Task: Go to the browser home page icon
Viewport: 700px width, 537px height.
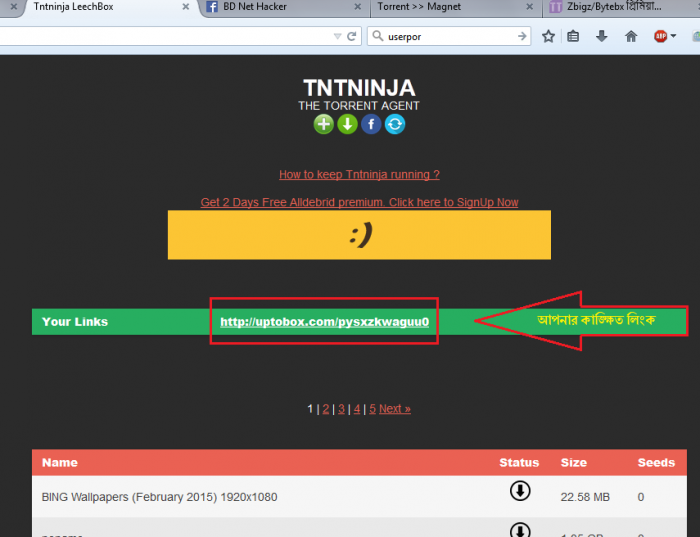Action: [x=631, y=36]
